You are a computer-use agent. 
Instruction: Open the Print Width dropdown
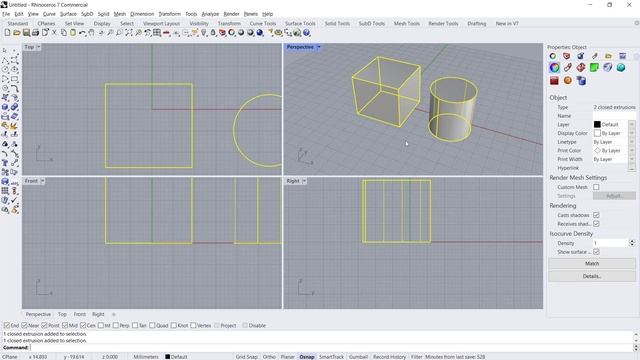pos(631,159)
